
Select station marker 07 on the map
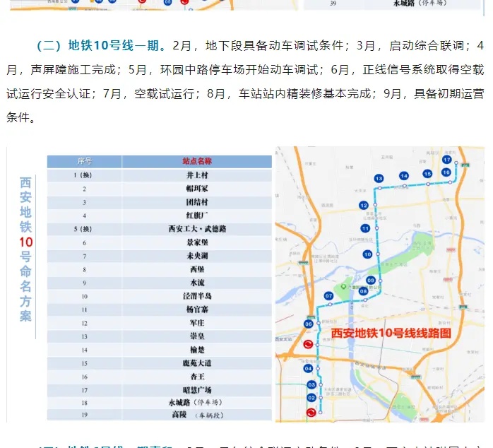[328, 295]
